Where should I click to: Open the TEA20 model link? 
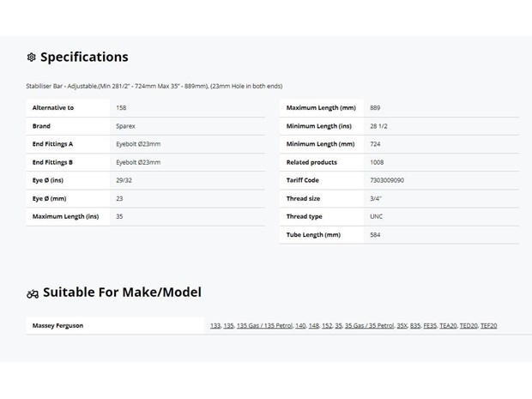448,325
